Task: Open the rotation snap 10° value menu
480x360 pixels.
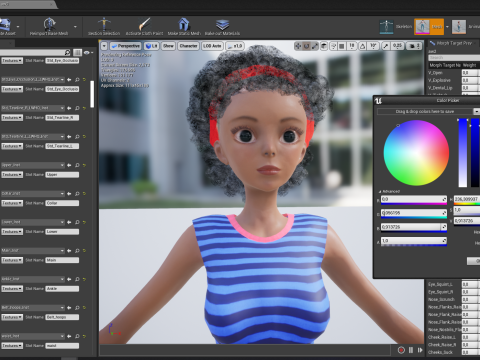Action: tap(373, 46)
